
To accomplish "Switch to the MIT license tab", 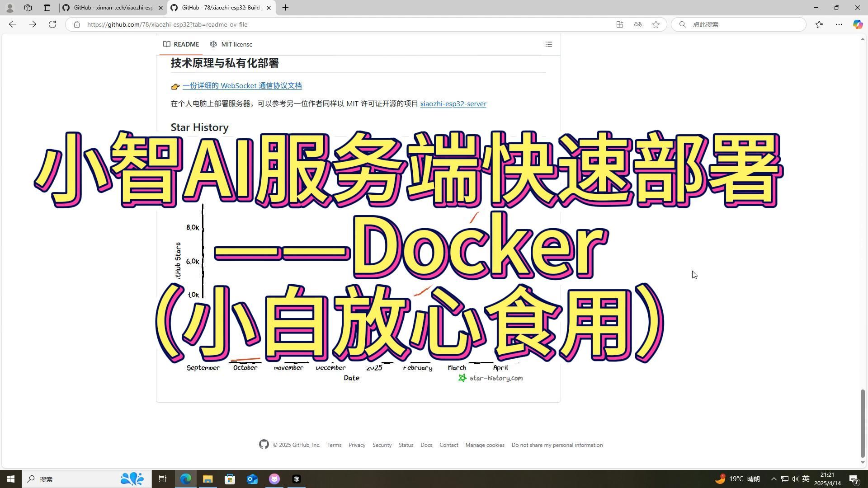I will (231, 44).
